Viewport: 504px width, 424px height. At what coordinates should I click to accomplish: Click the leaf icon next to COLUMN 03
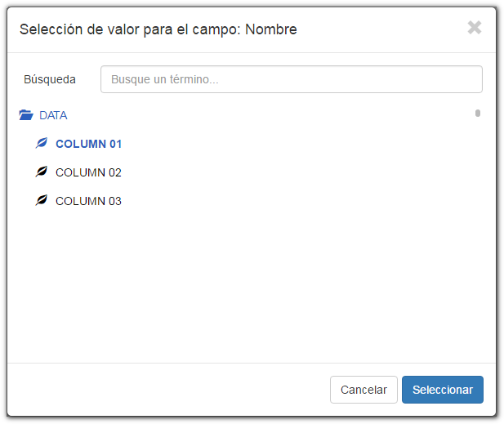pos(42,200)
